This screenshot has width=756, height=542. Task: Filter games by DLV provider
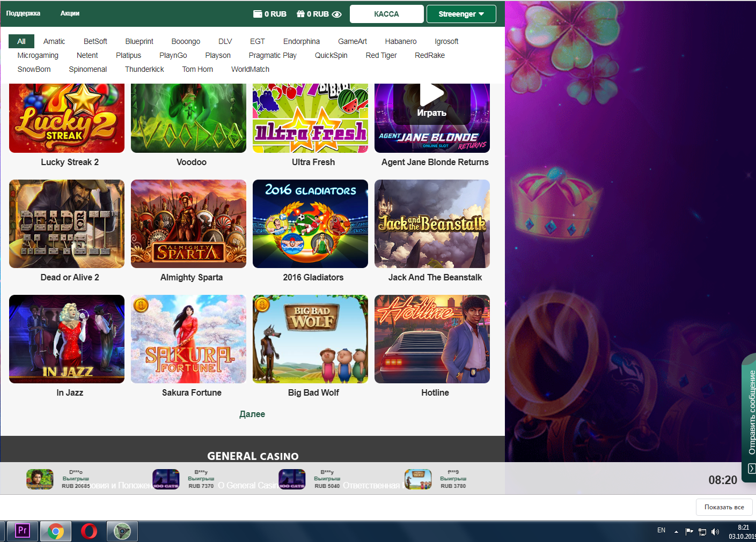pos(225,41)
